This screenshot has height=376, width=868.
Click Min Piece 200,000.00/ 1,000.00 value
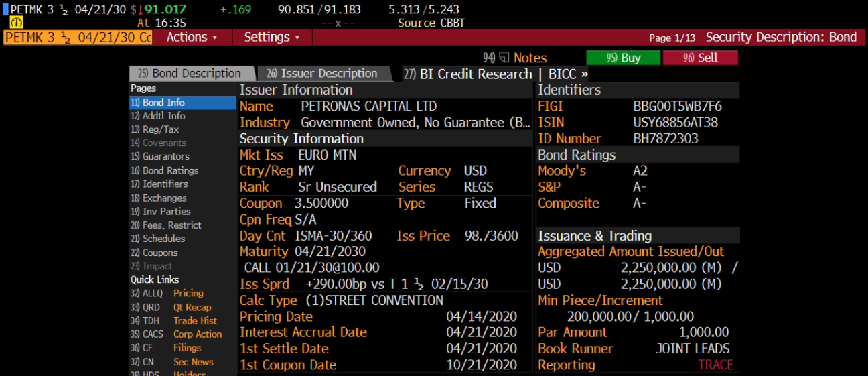click(630, 316)
